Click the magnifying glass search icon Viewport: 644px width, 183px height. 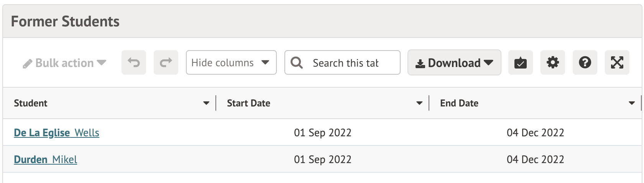pos(297,62)
